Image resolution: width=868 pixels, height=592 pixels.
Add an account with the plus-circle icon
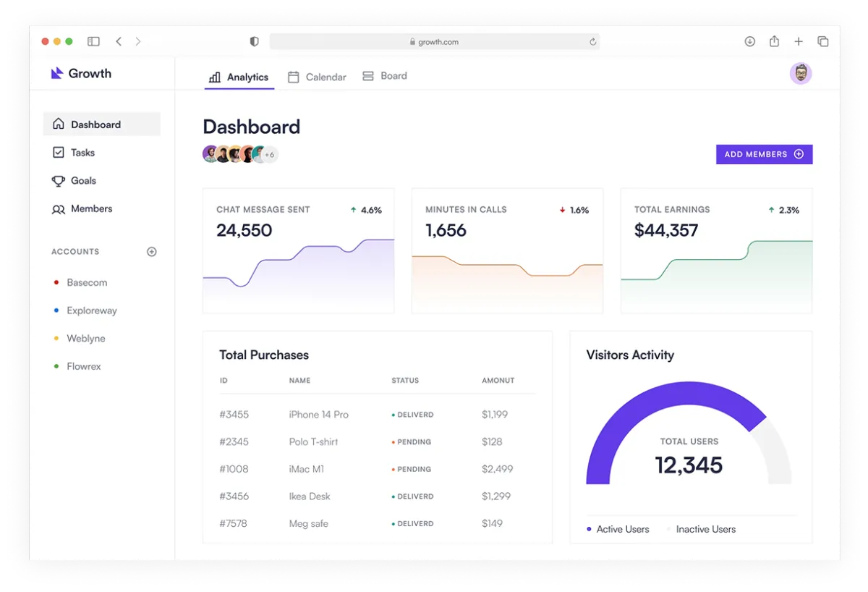pos(152,252)
